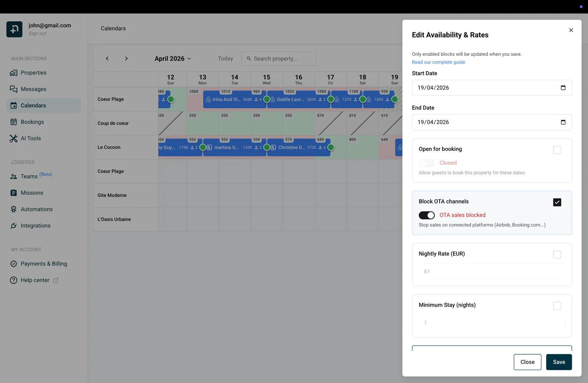Open the Messages chat icon
This screenshot has width=588, height=383.
point(14,89)
